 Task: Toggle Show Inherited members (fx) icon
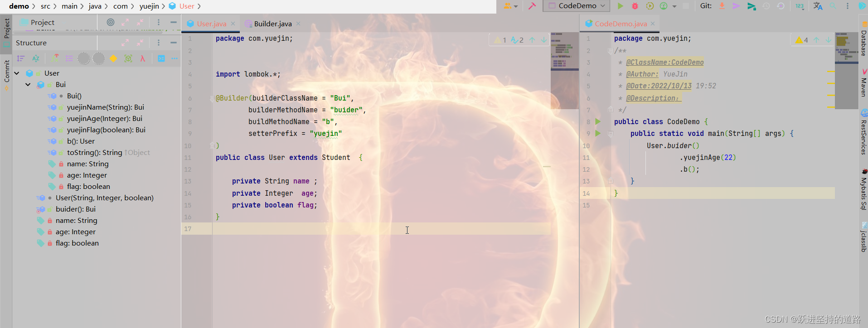point(55,58)
